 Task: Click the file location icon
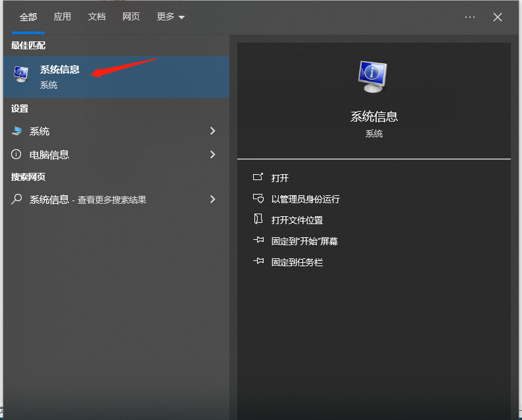[258, 219]
